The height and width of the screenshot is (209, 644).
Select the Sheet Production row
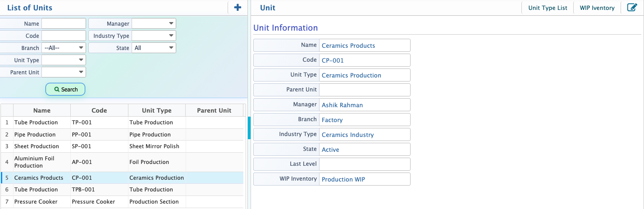coord(122,146)
